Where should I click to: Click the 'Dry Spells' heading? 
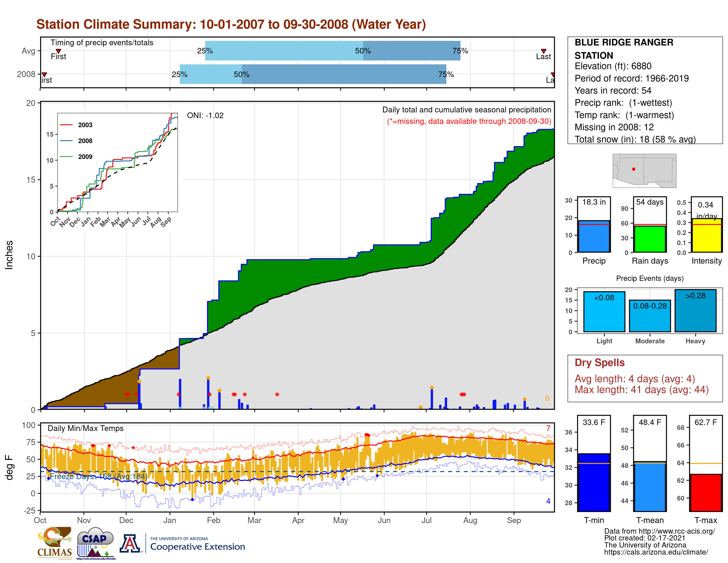point(599,363)
